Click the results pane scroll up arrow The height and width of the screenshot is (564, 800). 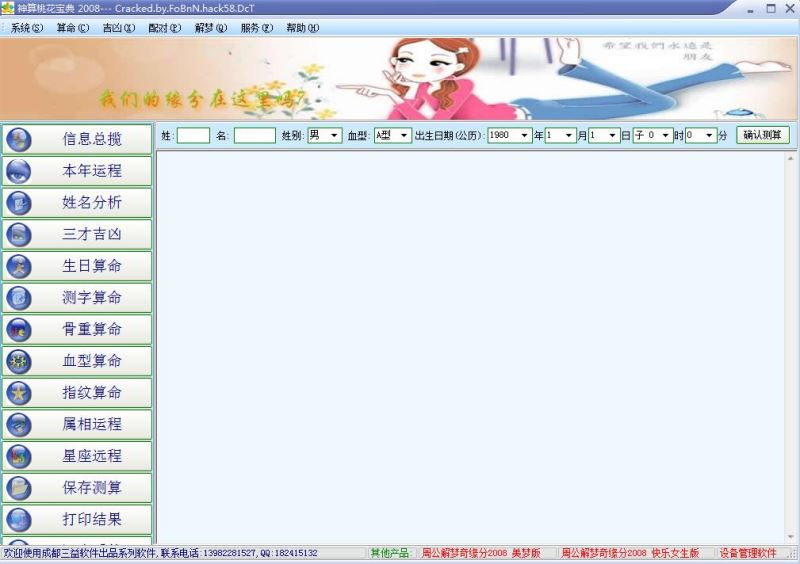[x=790, y=159]
